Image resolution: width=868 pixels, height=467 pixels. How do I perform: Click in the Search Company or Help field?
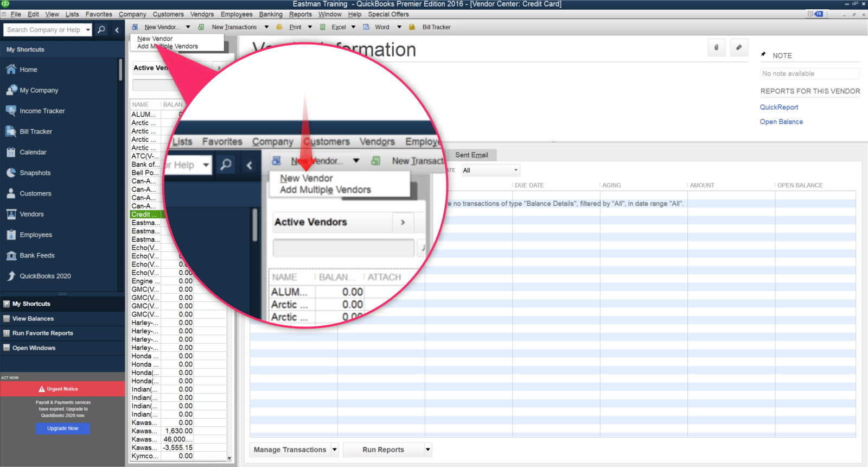pos(43,30)
